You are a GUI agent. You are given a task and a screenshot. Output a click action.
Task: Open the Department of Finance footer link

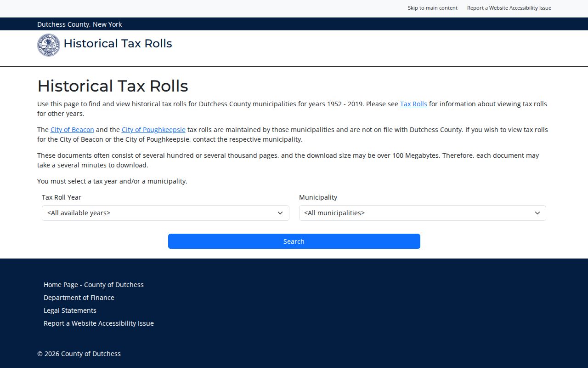pos(79,298)
